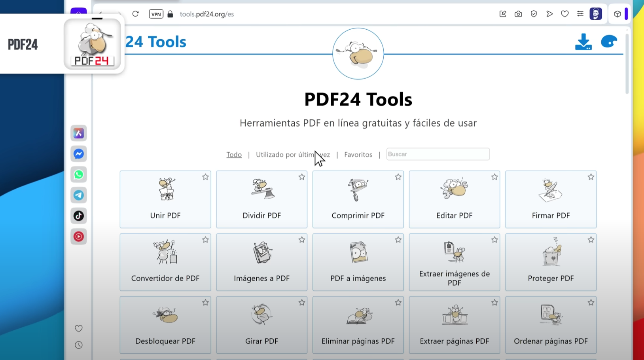Open the browser easy setup menu
Screen dimensions: 644x360
click(580, 14)
